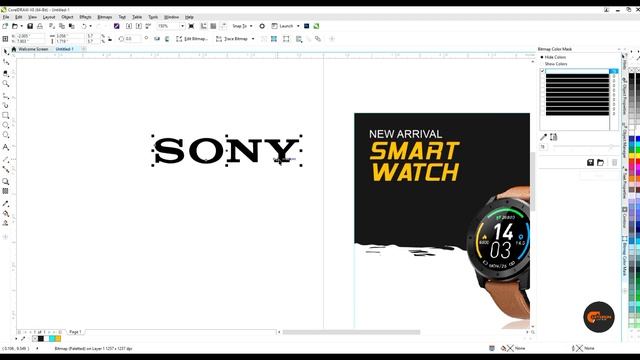
Task: Click the rotation angle input field
Action: (132, 39)
